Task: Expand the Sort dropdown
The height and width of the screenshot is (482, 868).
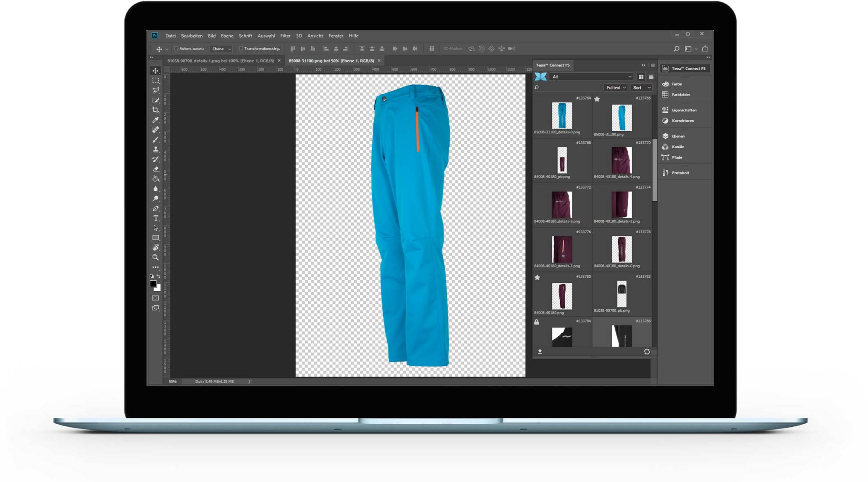Action: [641, 88]
